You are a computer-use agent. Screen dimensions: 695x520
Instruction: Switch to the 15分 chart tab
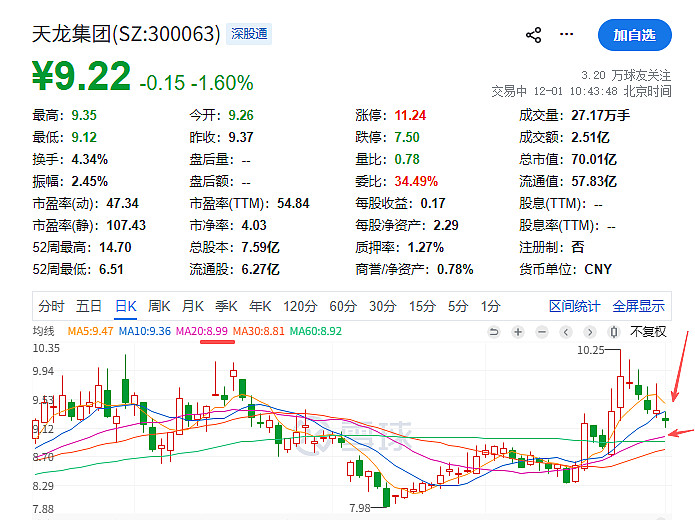click(x=422, y=306)
